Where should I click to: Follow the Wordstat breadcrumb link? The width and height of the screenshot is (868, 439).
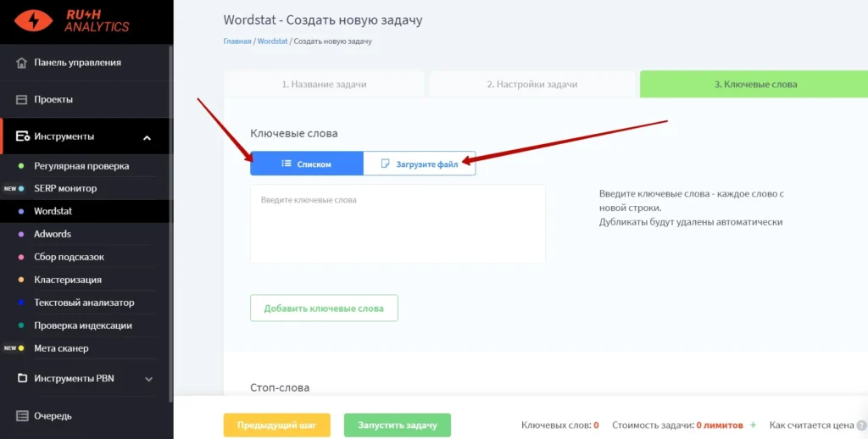click(x=272, y=42)
